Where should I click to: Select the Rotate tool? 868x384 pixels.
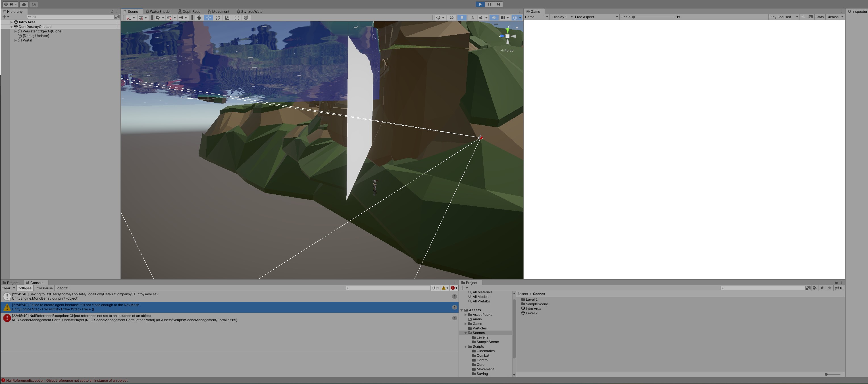point(218,18)
